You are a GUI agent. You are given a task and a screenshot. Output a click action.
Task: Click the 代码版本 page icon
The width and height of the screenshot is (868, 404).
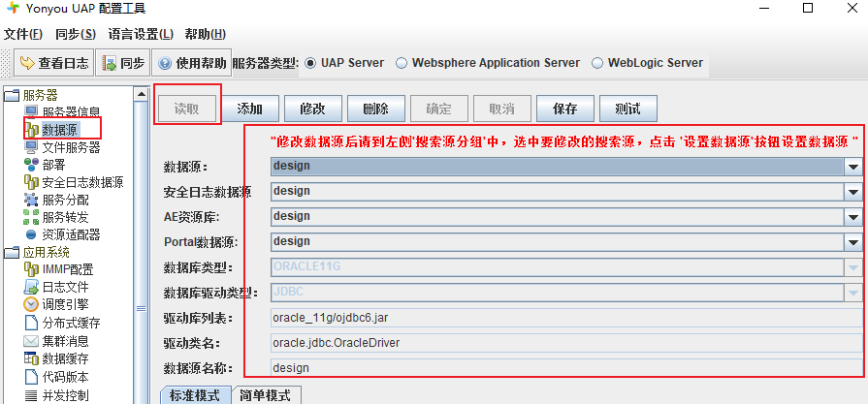click(x=31, y=377)
